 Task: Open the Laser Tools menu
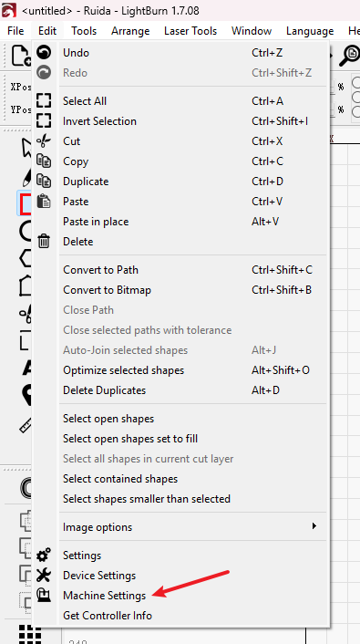190,31
